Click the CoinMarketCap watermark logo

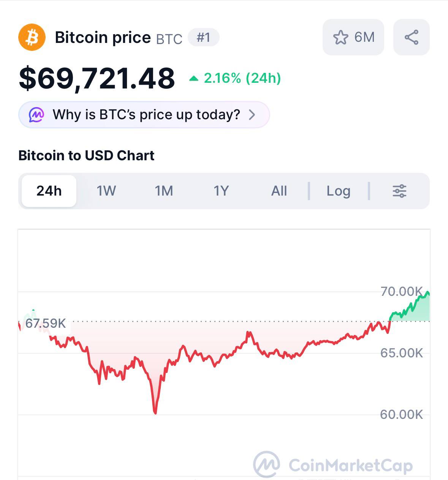pos(267,464)
